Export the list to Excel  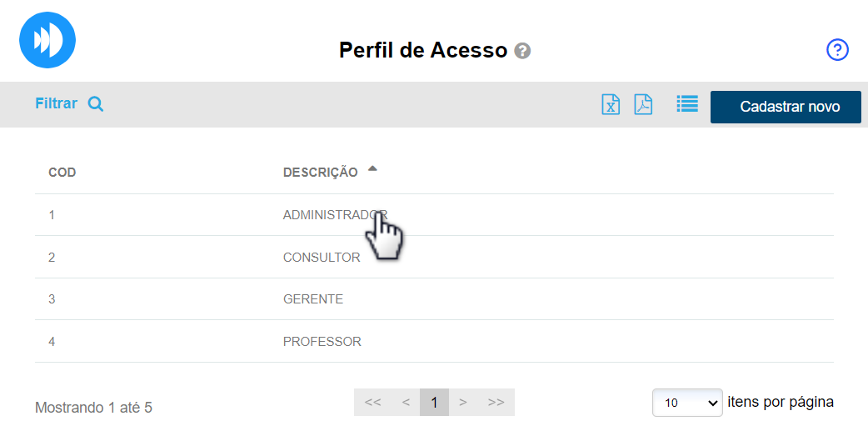611,104
